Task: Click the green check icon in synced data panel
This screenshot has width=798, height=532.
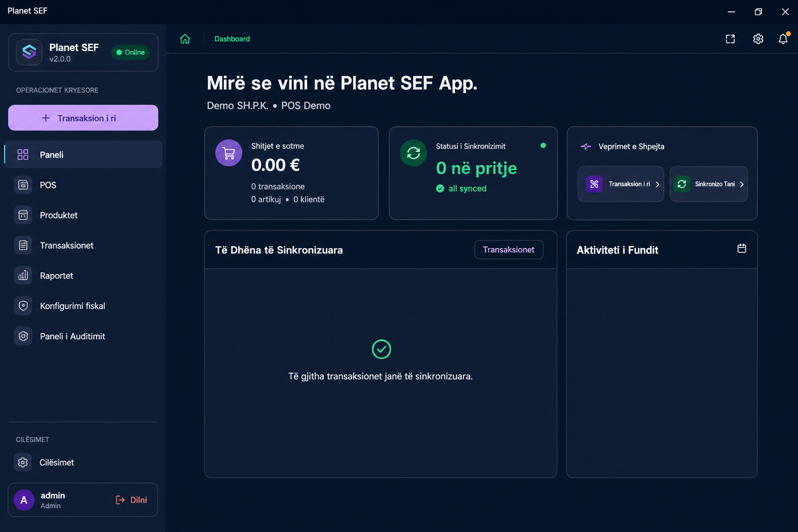Action: click(x=381, y=349)
